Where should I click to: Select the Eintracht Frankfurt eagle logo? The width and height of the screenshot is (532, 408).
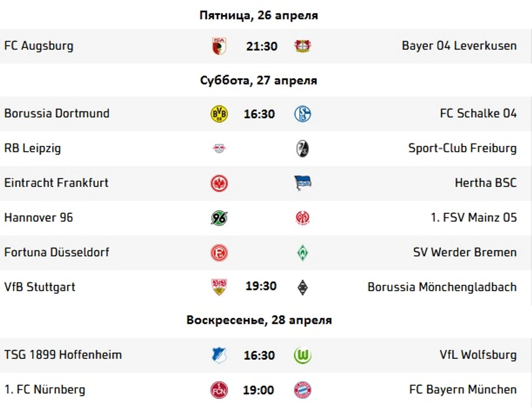pos(219,183)
